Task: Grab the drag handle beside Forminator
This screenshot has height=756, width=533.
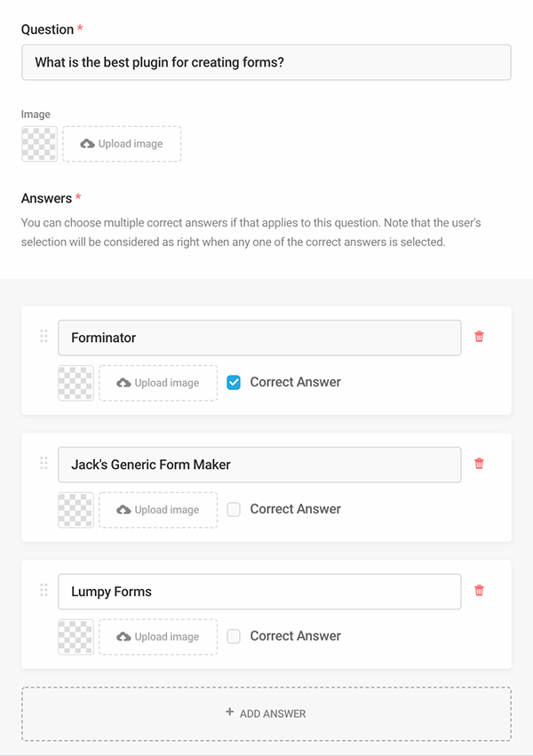Action: [44, 336]
